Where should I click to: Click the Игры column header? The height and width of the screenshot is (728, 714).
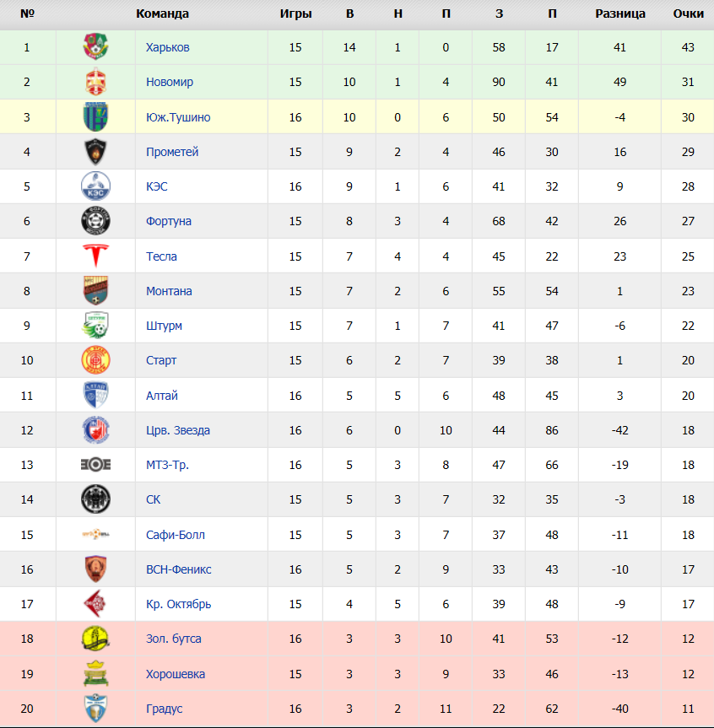[x=296, y=14]
